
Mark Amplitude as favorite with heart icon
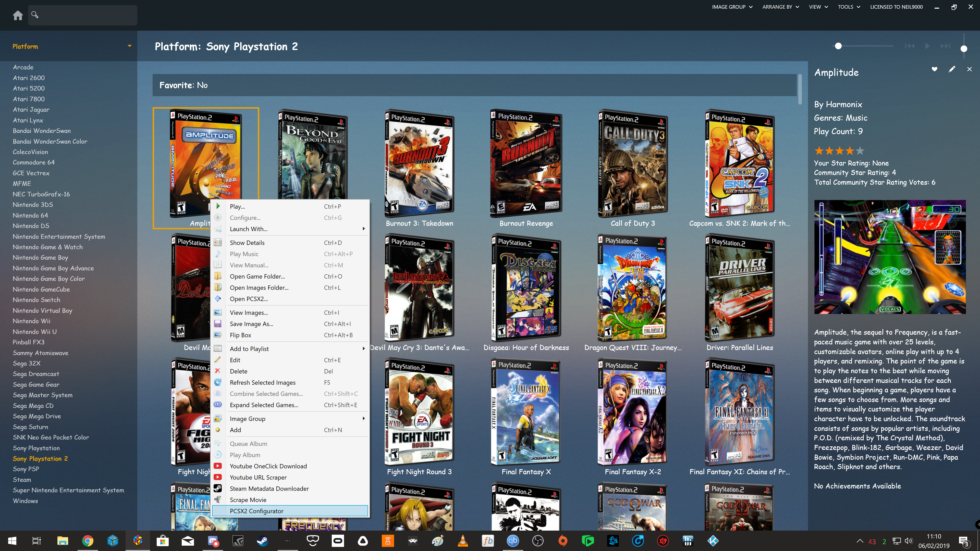(x=934, y=69)
